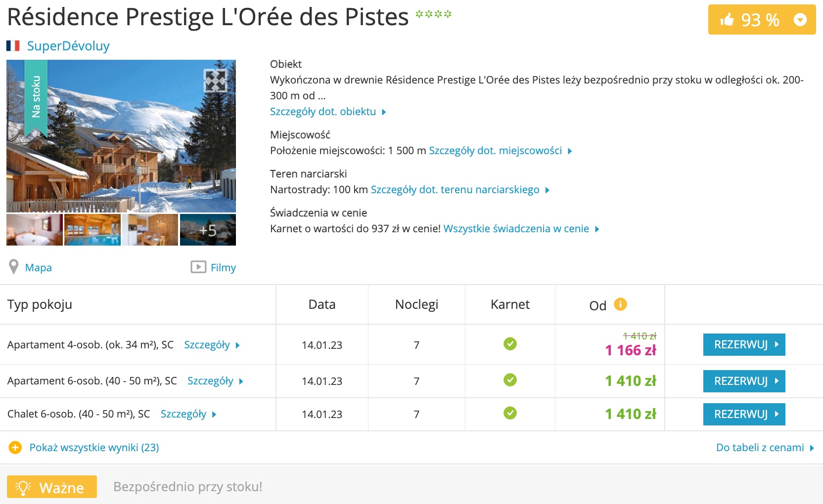Viewport: 823px width, 504px height.
Task: Show the +5 more photos thumbnail
Action: pyautogui.click(x=208, y=230)
